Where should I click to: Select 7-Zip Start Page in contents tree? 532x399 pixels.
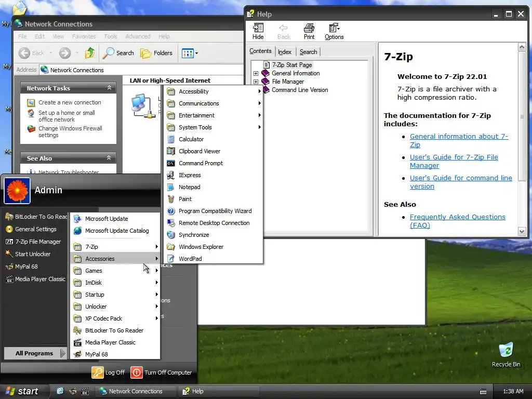click(292, 65)
